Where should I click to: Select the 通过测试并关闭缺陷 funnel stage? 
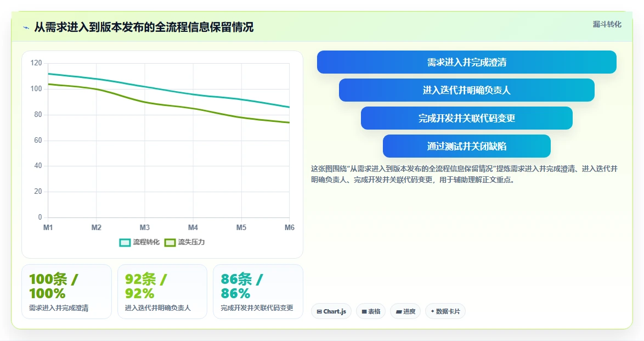[467, 146]
